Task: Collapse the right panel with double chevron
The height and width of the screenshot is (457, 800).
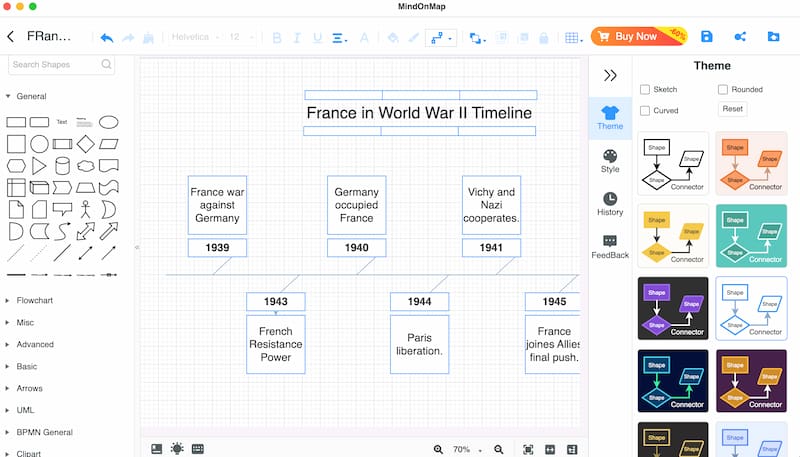Action: point(610,75)
